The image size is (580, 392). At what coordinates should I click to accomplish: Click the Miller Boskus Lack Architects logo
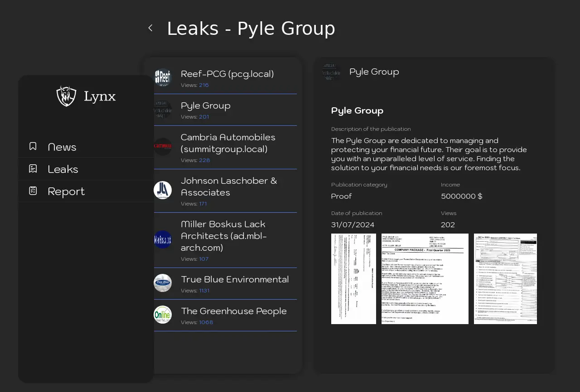[163, 239]
